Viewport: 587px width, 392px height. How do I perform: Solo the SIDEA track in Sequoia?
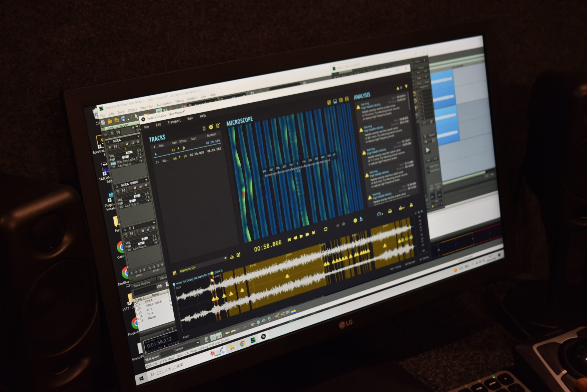(x=110, y=148)
